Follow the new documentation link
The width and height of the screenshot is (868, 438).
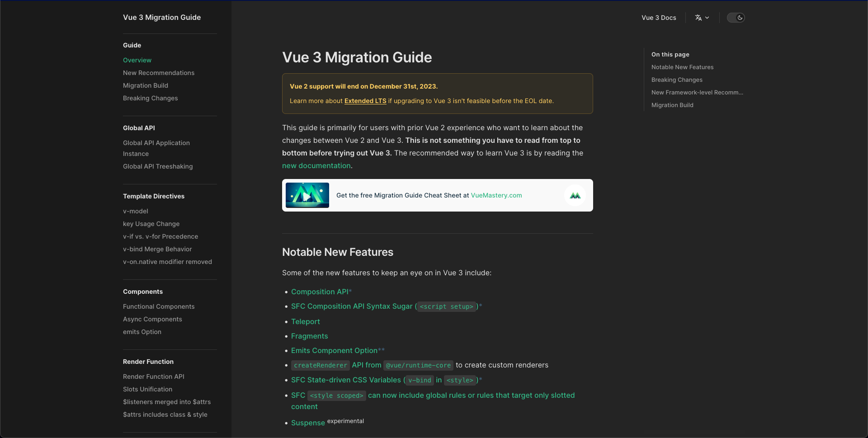[316, 165]
